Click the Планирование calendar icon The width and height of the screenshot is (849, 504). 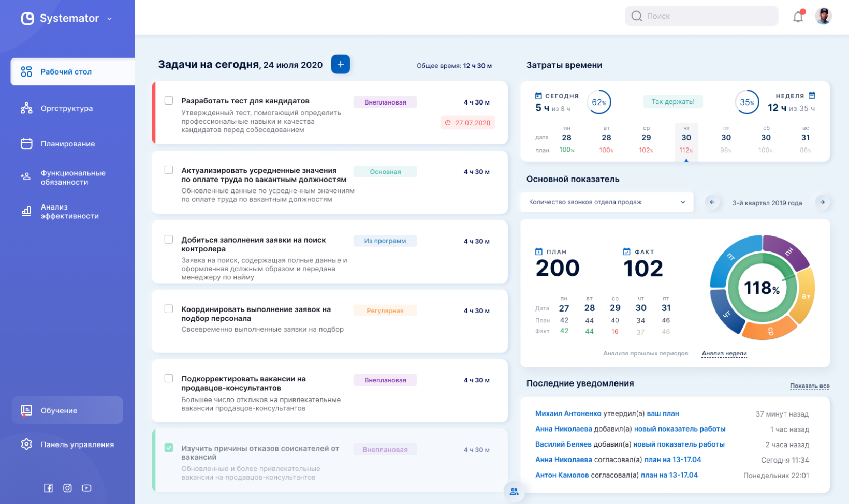26,143
